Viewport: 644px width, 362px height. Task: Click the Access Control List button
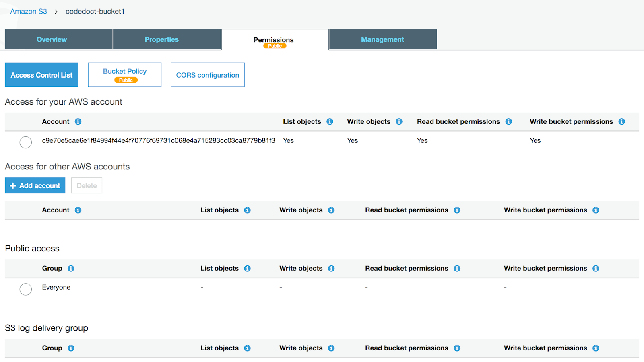pyautogui.click(x=41, y=75)
